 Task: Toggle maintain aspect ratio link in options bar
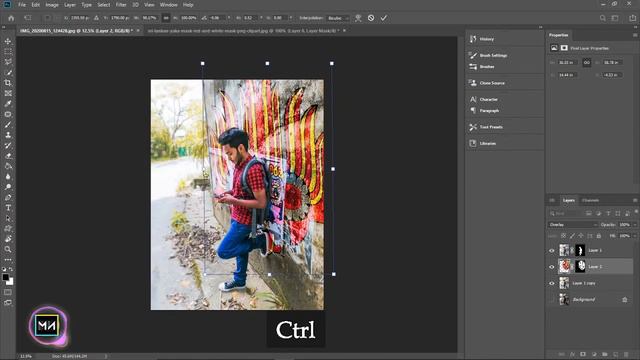click(166, 18)
